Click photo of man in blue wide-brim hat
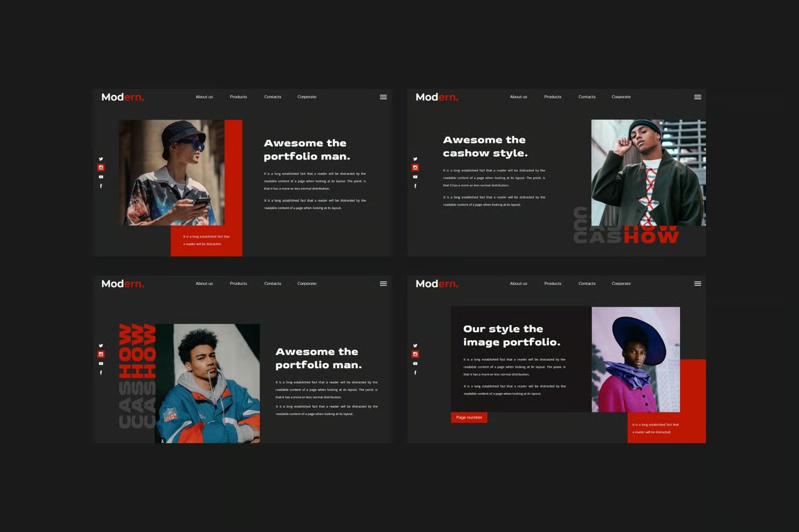799x532 pixels. click(636, 360)
